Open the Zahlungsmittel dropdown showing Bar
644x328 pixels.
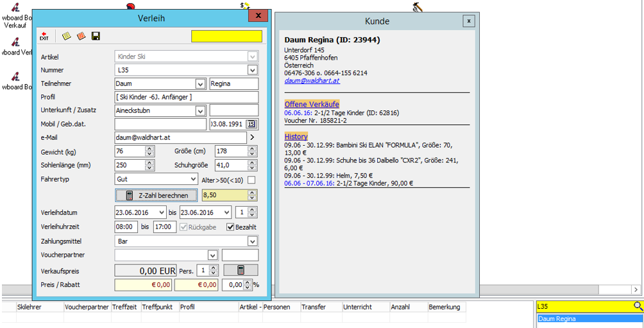pyautogui.click(x=253, y=241)
